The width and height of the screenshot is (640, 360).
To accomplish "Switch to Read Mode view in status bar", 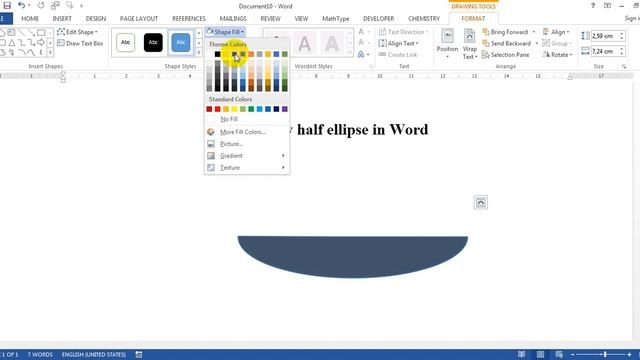I will (x=521, y=354).
